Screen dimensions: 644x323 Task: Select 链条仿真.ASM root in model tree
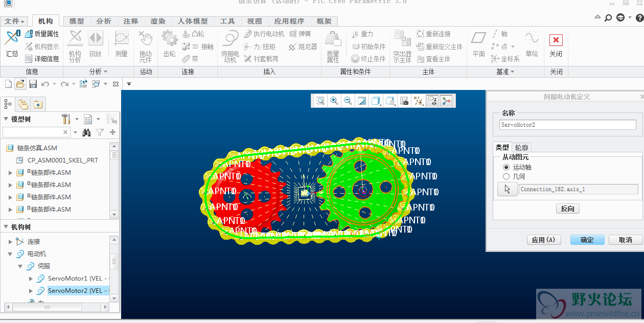pos(37,148)
